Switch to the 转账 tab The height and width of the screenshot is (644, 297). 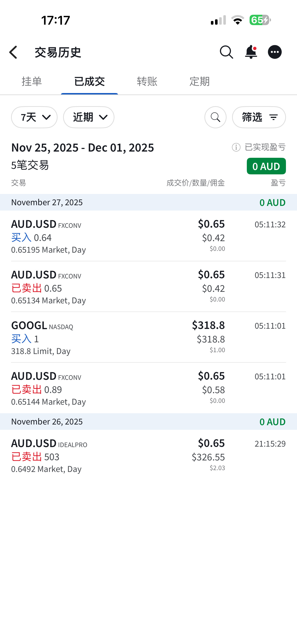(147, 82)
